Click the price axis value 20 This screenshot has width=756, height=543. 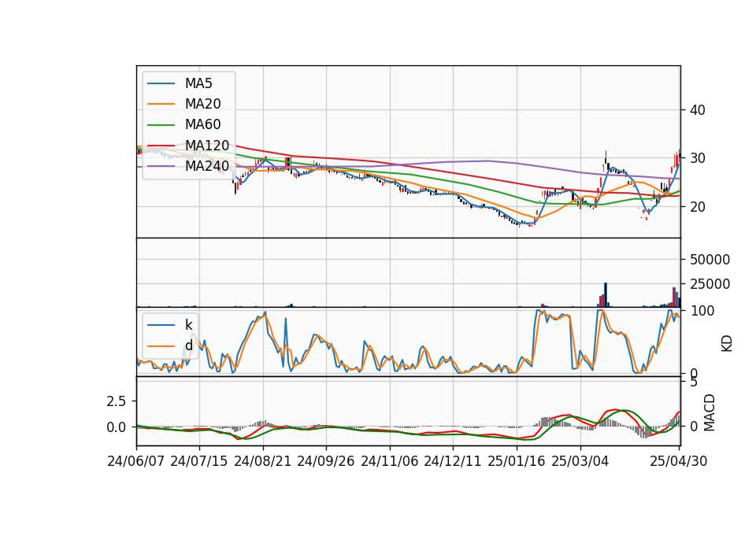(698, 207)
